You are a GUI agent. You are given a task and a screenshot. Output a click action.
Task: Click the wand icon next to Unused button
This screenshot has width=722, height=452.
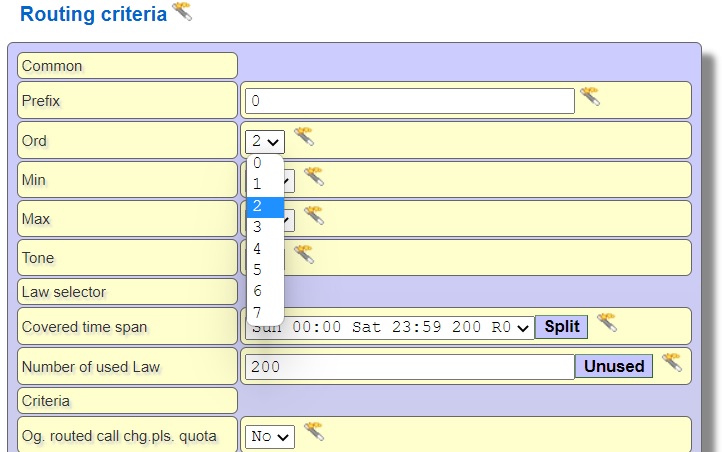(x=671, y=363)
